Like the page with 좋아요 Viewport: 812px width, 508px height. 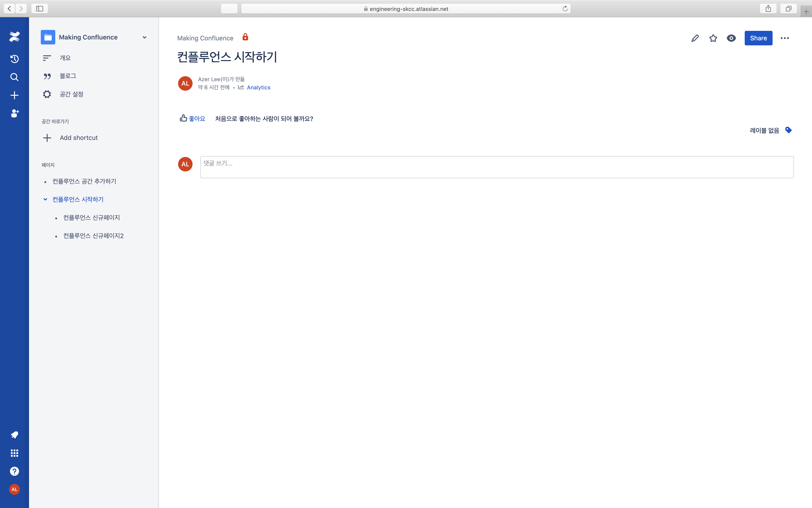pyautogui.click(x=193, y=118)
